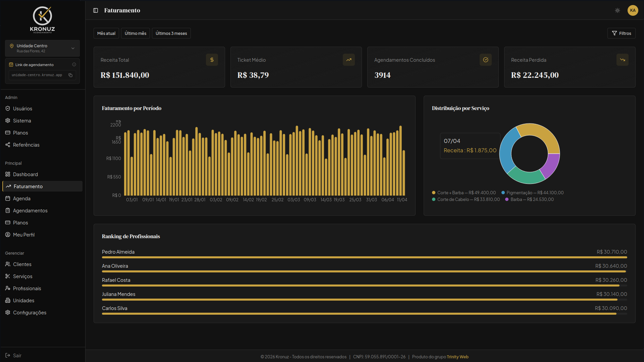Click the dollar icon on Receita Total card
644x362 pixels.
[212, 60]
